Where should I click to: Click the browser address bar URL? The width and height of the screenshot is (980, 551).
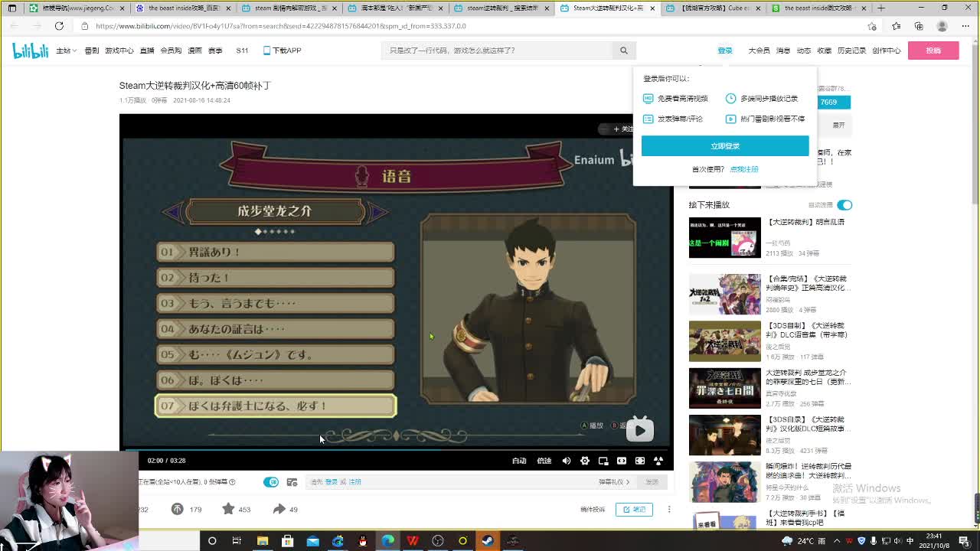(x=281, y=26)
